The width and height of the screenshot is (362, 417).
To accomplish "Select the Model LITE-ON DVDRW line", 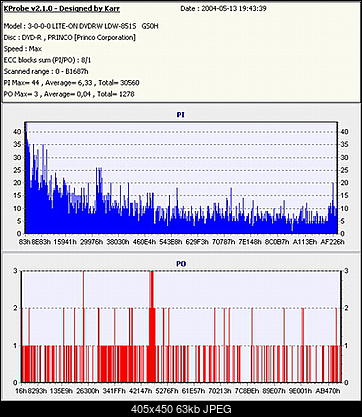I will tap(81, 26).
